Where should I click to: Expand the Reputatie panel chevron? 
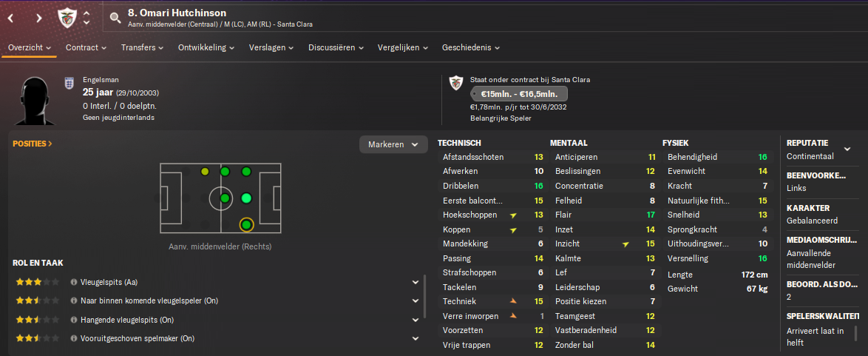click(x=847, y=149)
